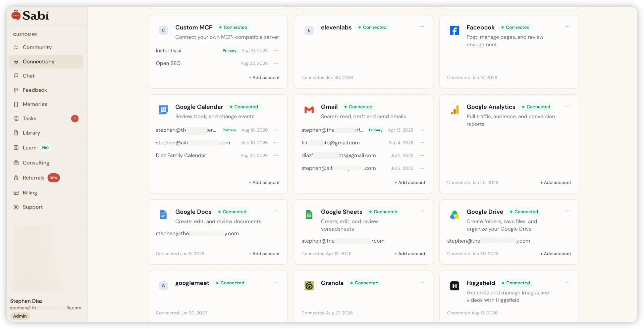
Task: Add account to Google Docs
Action: [264, 254]
